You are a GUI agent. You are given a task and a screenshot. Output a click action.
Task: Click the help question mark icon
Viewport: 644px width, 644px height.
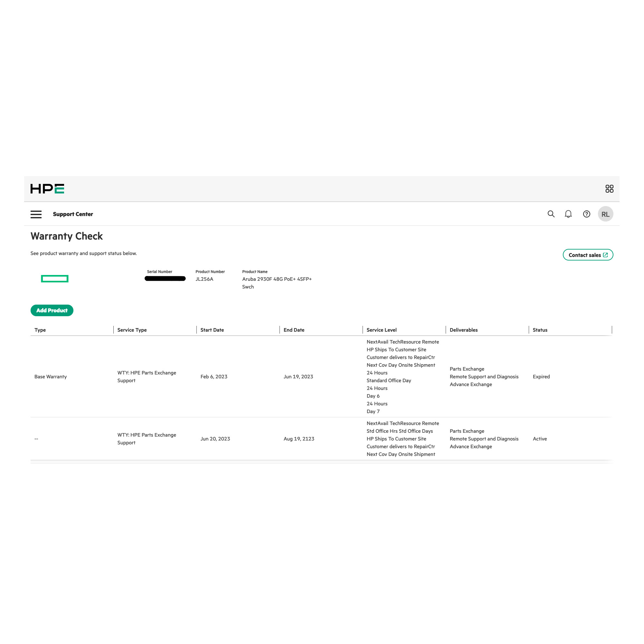tap(586, 214)
